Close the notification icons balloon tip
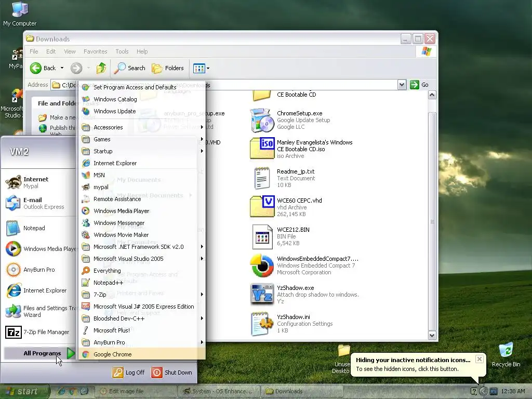Image resolution: width=532 pixels, height=399 pixels. [479, 360]
